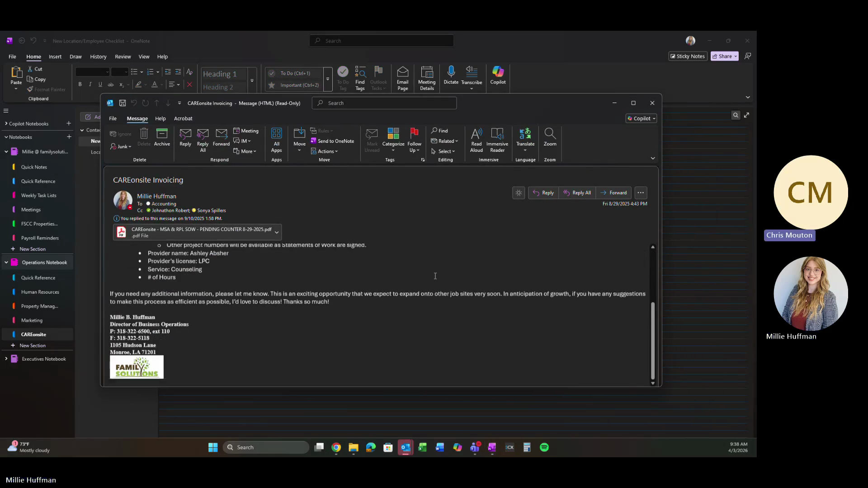Image resolution: width=868 pixels, height=488 pixels.
Task: Toggle Underline formatting in OneNote
Action: (100, 84)
